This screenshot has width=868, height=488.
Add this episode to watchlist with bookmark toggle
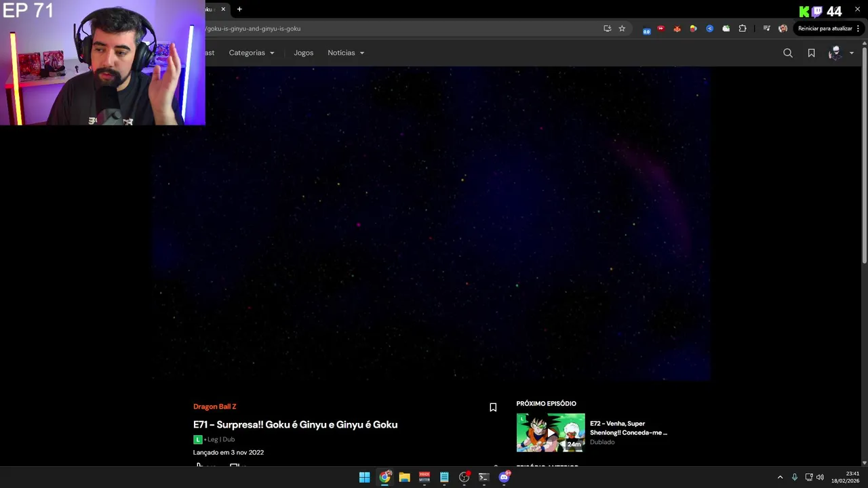point(493,407)
